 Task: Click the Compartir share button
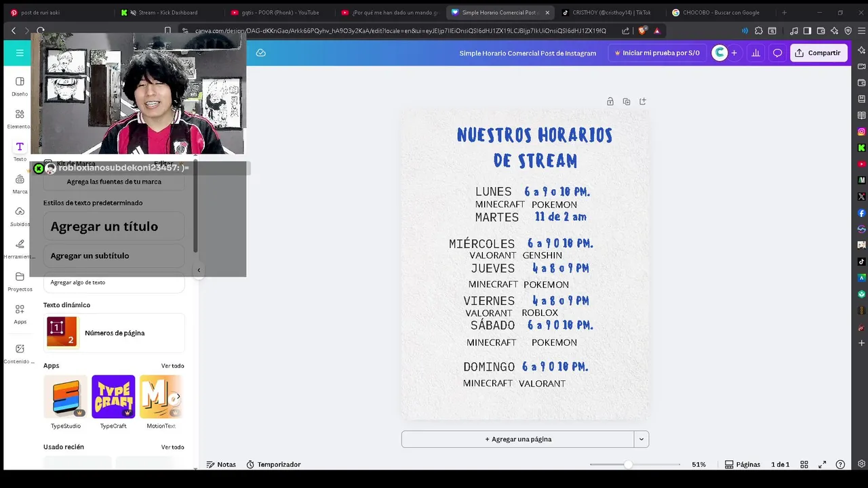818,53
